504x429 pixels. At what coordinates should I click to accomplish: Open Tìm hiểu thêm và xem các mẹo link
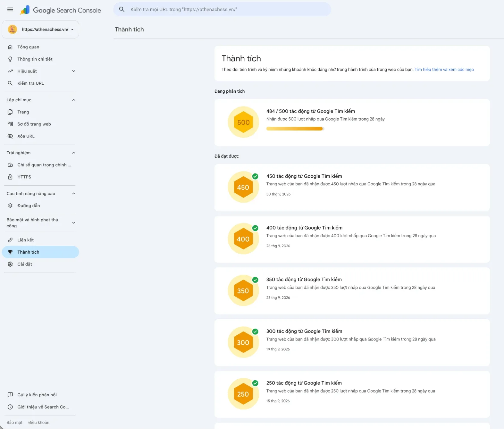click(444, 70)
